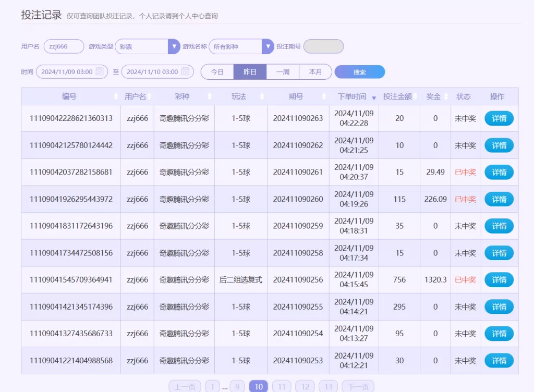Image resolution: width=534 pixels, height=392 pixels.
Task: Open 详情 for period 202411090262
Action: click(x=499, y=145)
